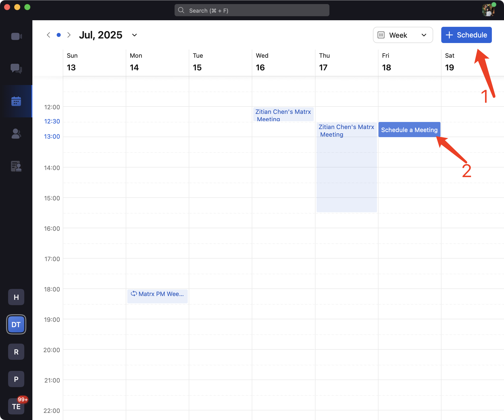Image resolution: width=504 pixels, height=420 pixels.
Task: Switch to the H account badge
Action: 16,297
